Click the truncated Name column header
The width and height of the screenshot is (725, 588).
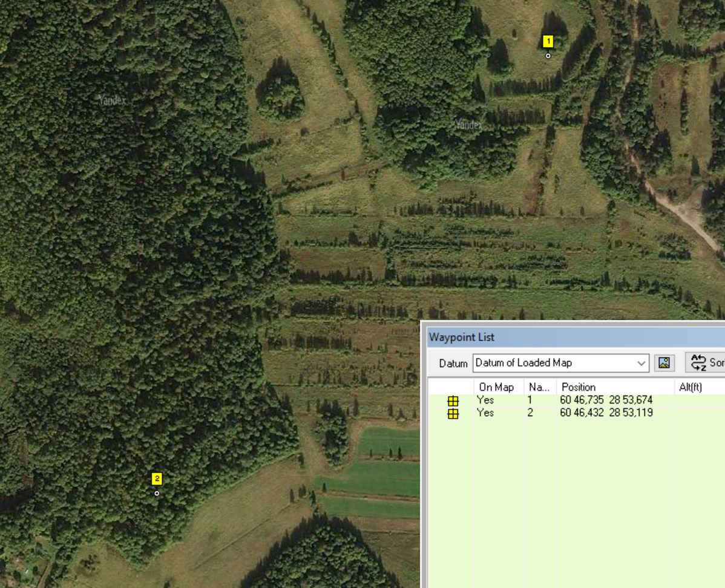[x=539, y=387]
